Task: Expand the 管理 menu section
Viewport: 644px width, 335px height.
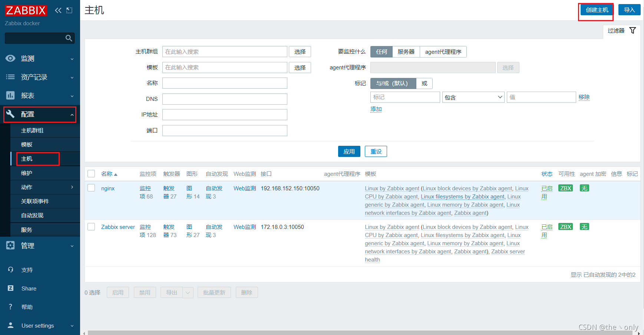Action: 72,246
